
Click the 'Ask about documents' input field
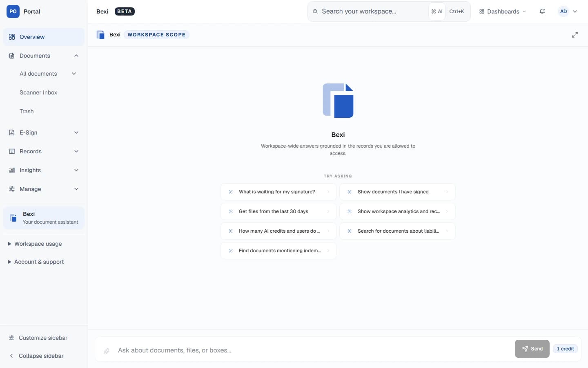314,350
